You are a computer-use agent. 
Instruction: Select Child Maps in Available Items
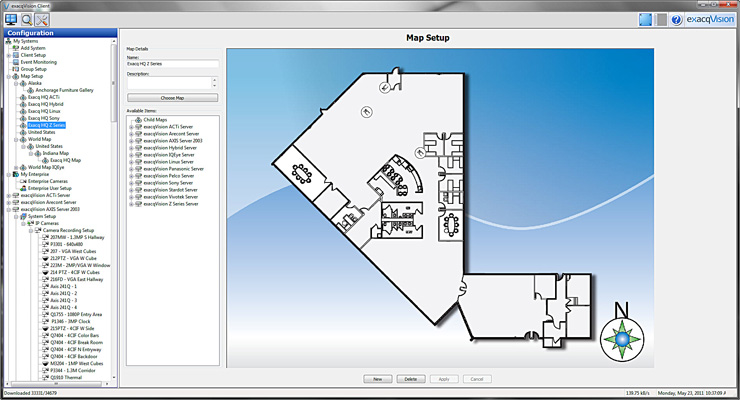click(x=155, y=120)
